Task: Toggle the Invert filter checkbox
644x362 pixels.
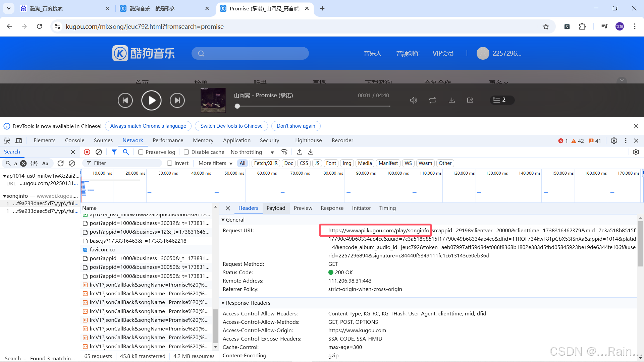Action: click(x=170, y=163)
